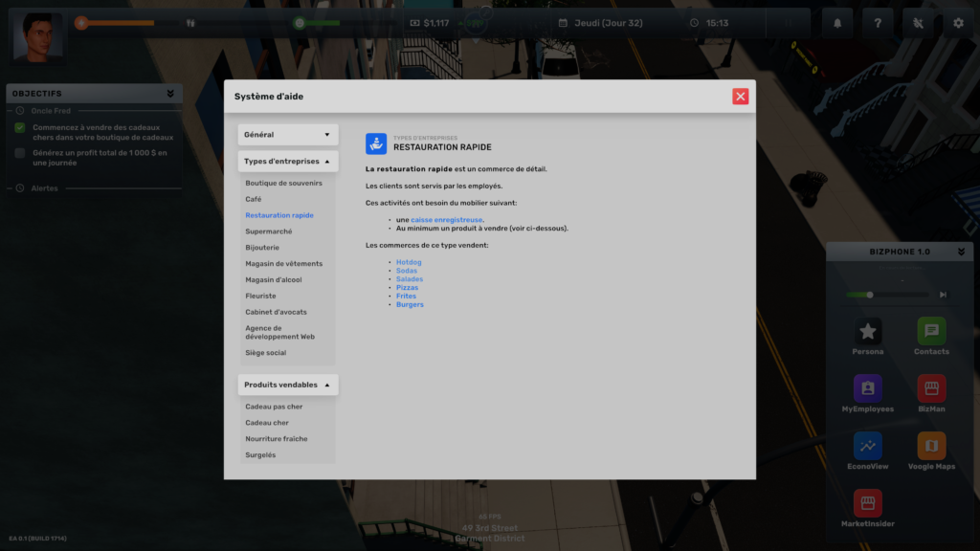Open the Salades product link
Viewport: 980px width, 551px height.
410,279
